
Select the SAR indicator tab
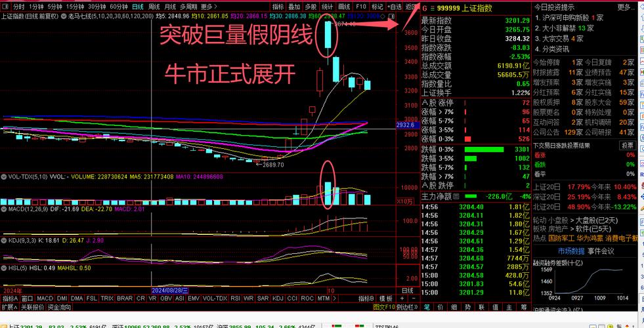coord(263,298)
